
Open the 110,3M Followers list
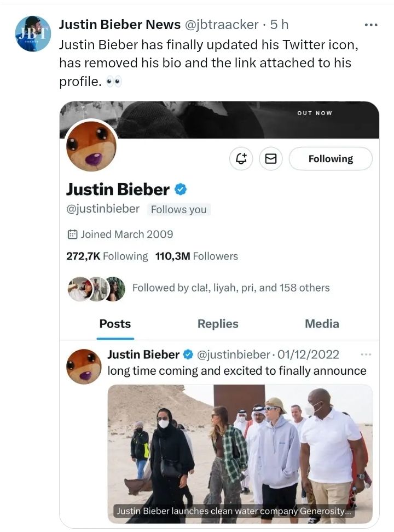pyautogui.click(x=197, y=256)
